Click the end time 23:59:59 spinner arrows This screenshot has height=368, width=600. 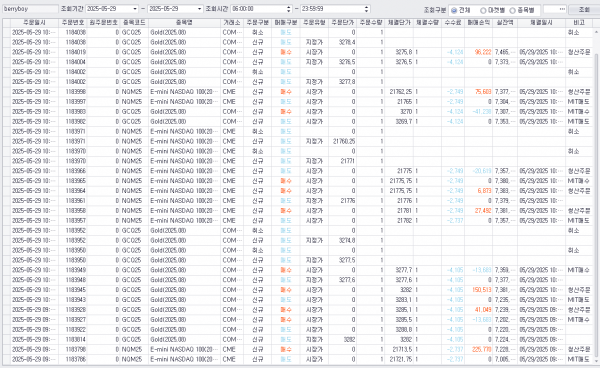pos(366,9)
